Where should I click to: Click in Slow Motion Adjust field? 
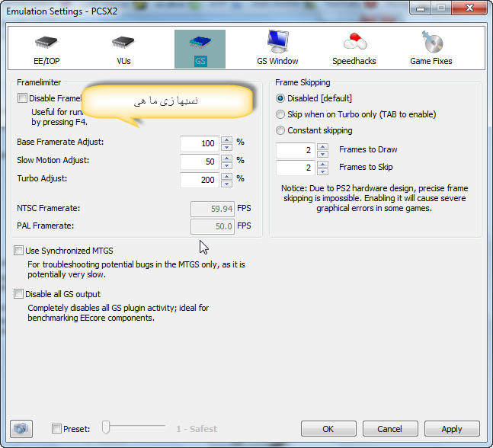click(x=200, y=162)
